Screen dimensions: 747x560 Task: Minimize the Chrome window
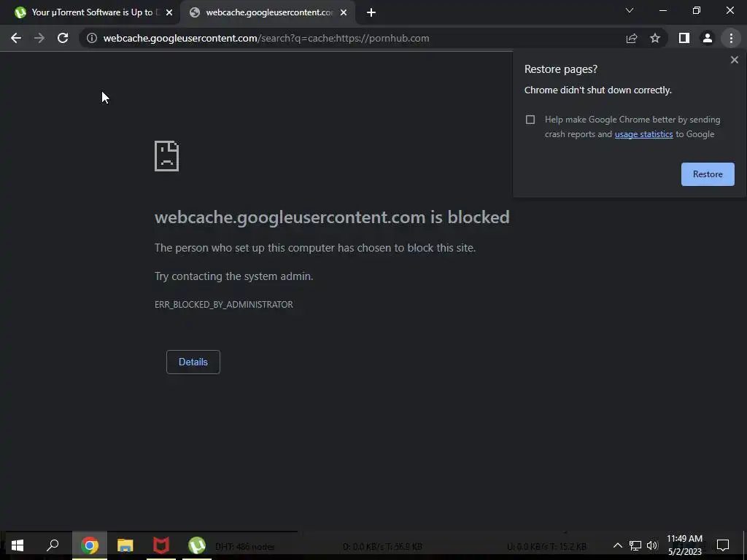[x=662, y=10]
